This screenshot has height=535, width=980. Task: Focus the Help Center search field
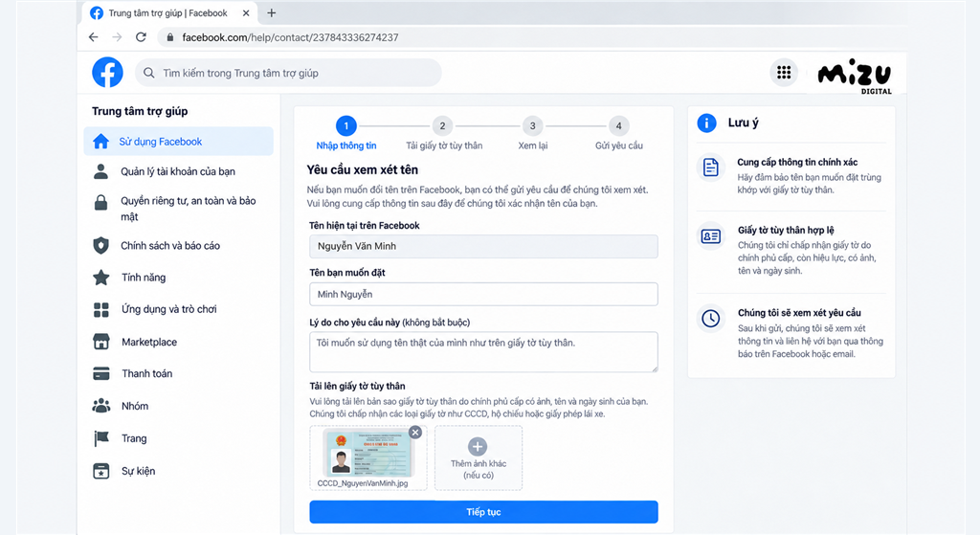(x=288, y=73)
